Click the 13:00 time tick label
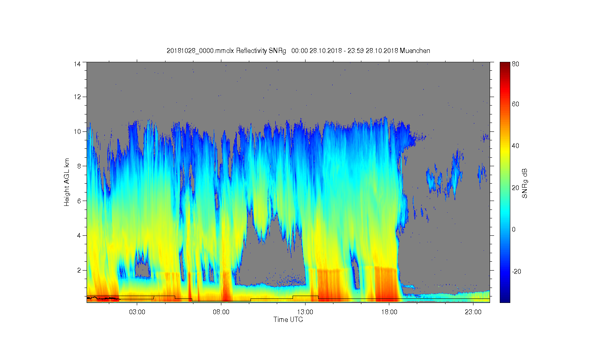The height and width of the screenshot is (364, 607). pos(305,312)
